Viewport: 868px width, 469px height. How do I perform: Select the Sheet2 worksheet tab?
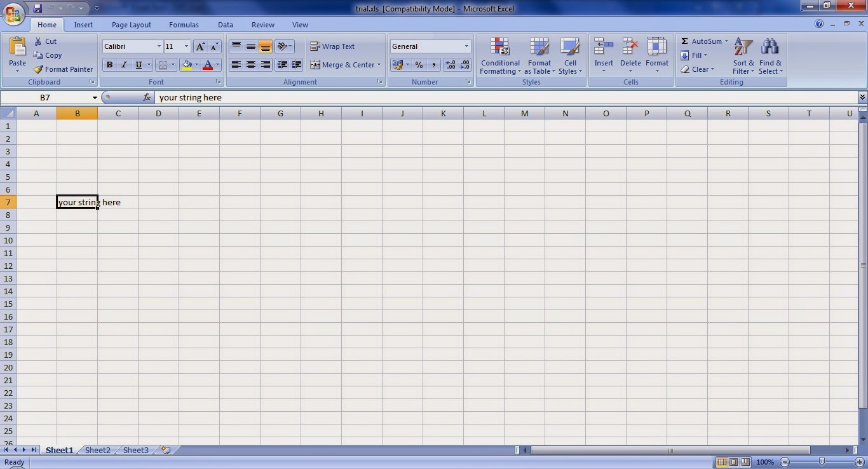97,450
